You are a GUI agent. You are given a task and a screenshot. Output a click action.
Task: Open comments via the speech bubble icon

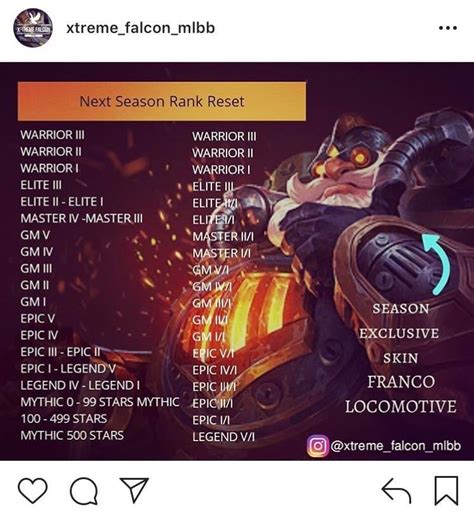[84, 491]
